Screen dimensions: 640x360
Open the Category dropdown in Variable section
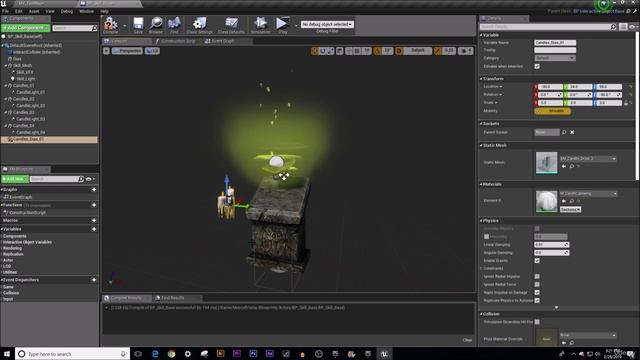[555, 58]
